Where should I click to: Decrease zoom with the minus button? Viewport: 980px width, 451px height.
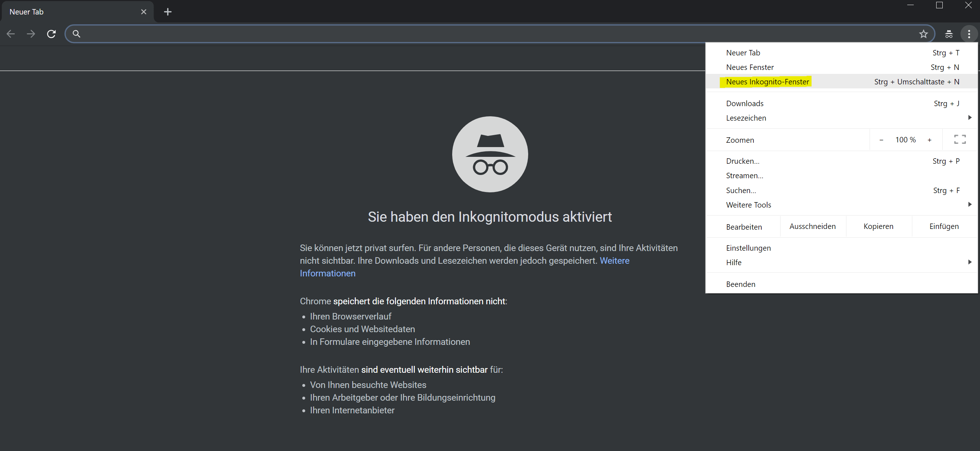[x=881, y=140]
